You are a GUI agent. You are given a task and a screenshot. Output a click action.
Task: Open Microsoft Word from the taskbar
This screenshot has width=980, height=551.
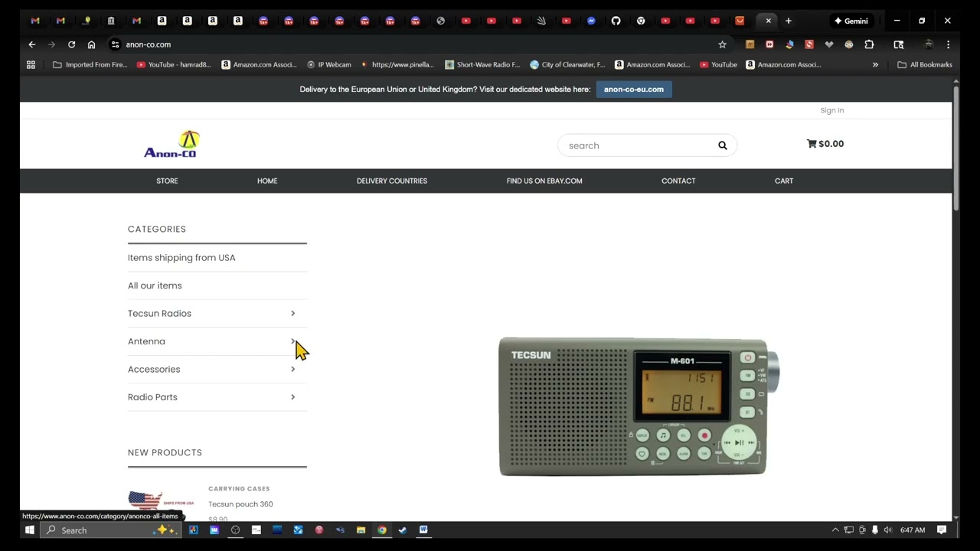[x=423, y=530]
